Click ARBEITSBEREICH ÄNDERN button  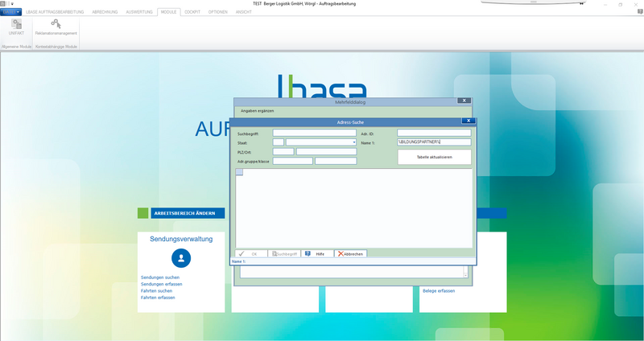tap(188, 213)
